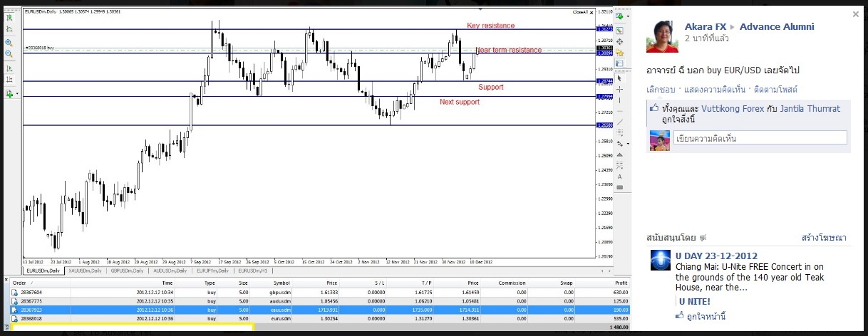Click ติดตามโพสต์ follow post link
Screen dimensions: 868x336
(x=775, y=90)
